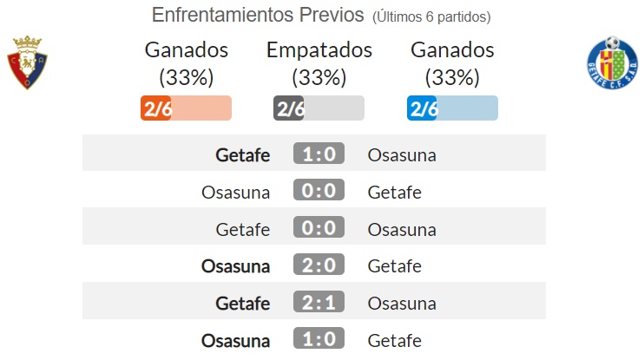The width and height of the screenshot is (644, 360).
Task: Open the 2:0 score badge
Action: [319, 265]
